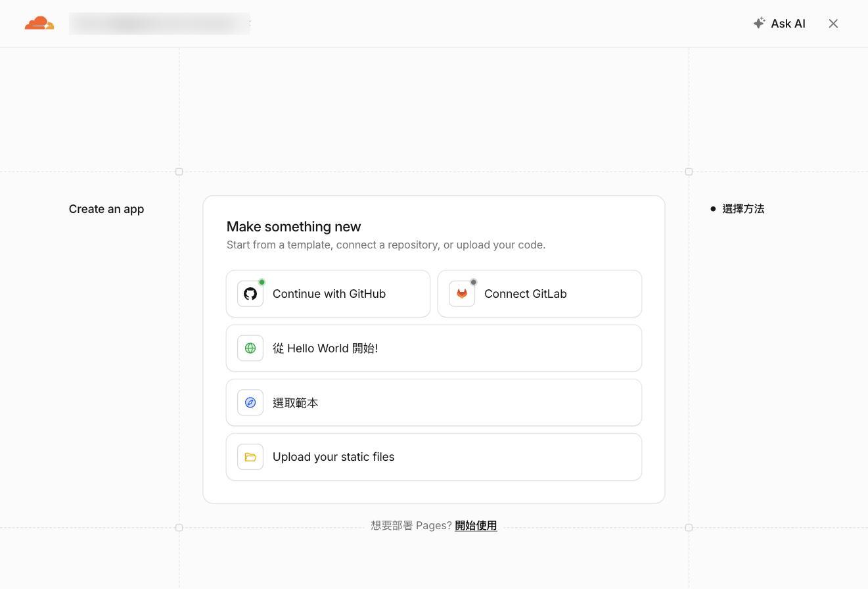This screenshot has height=589, width=868.
Task: Open the 開始使用 Pages link
Action: [476, 526]
